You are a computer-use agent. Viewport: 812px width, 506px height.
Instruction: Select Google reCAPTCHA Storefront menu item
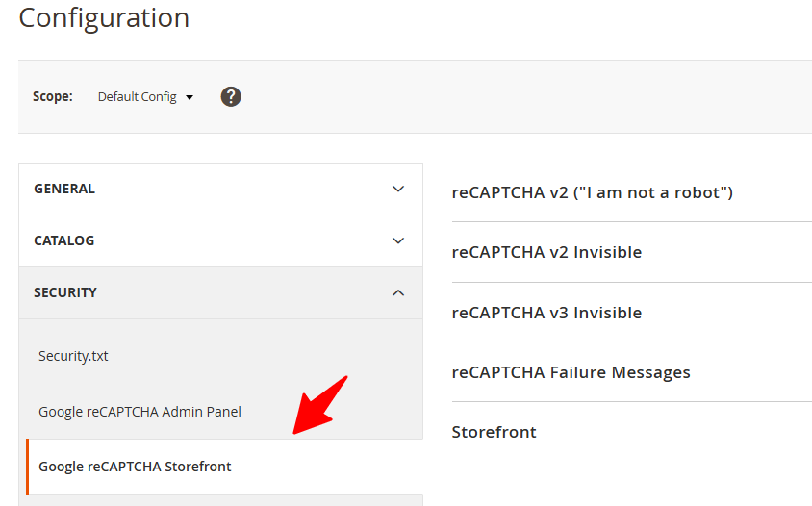[135, 467]
